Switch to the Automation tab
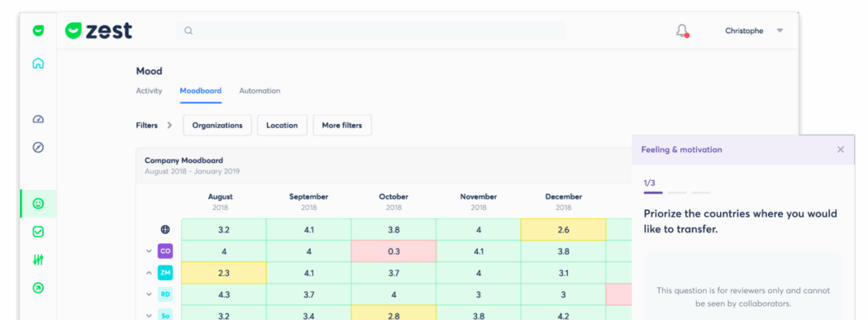 pos(260,91)
